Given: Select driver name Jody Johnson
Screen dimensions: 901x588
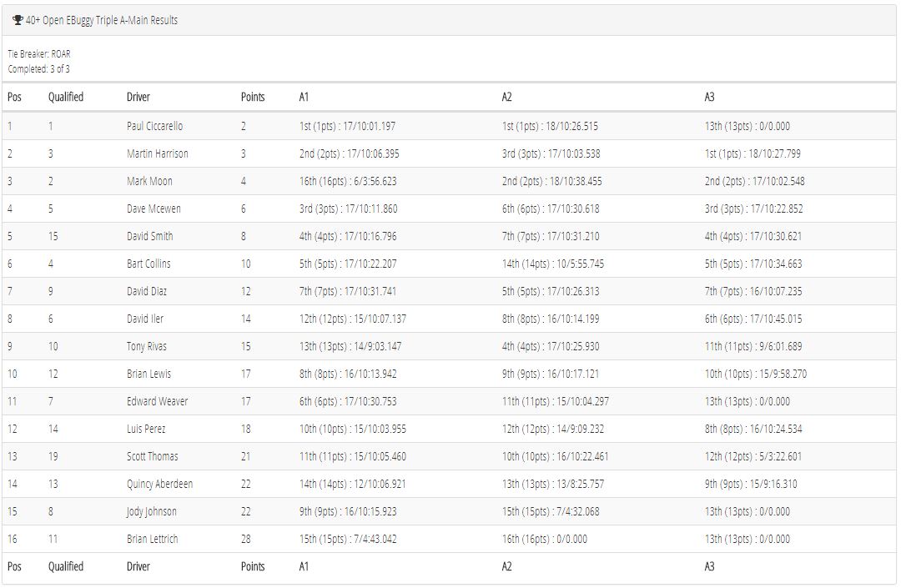Looking at the screenshot, I should click(x=152, y=512).
